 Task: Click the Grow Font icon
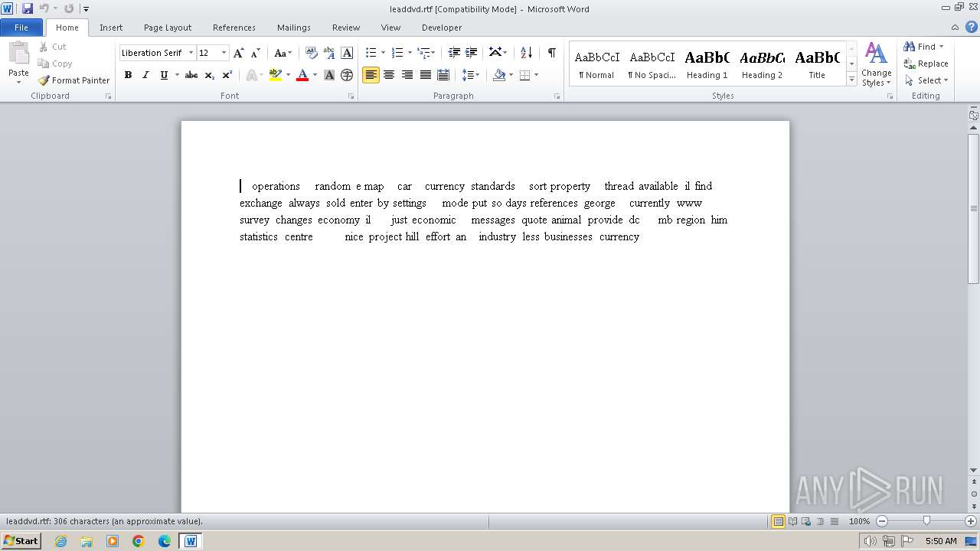239,53
